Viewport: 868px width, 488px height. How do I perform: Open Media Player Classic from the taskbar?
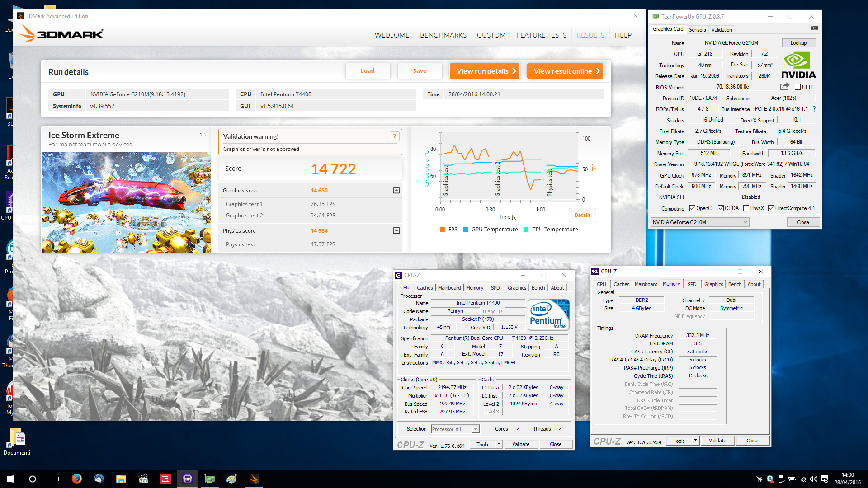tap(143, 479)
